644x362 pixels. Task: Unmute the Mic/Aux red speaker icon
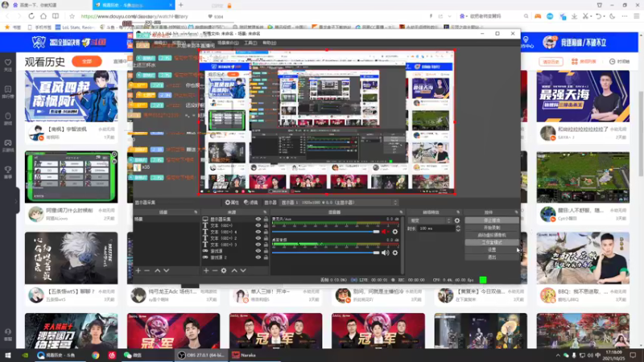tap(386, 232)
